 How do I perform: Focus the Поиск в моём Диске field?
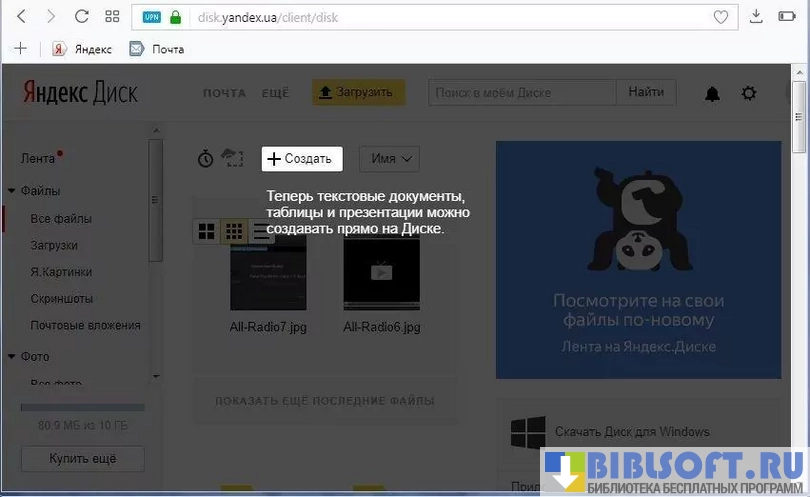point(521,93)
